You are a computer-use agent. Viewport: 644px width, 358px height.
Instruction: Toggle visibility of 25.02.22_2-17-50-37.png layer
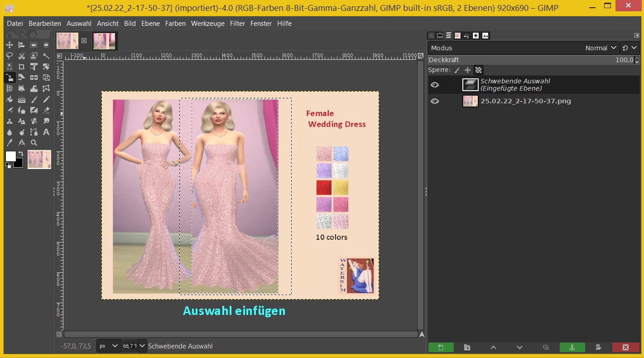pos(435,101)
